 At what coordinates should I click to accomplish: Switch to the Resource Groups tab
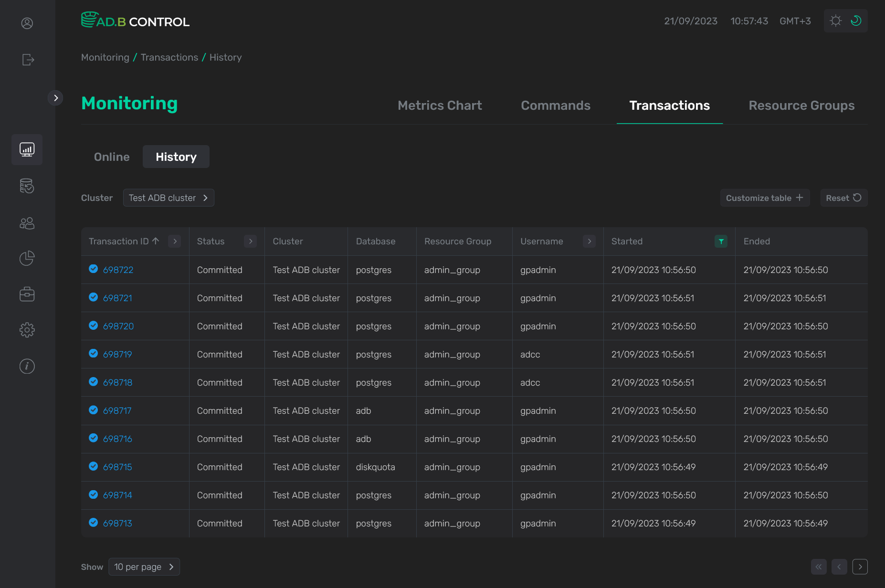(x=801, y=105)
